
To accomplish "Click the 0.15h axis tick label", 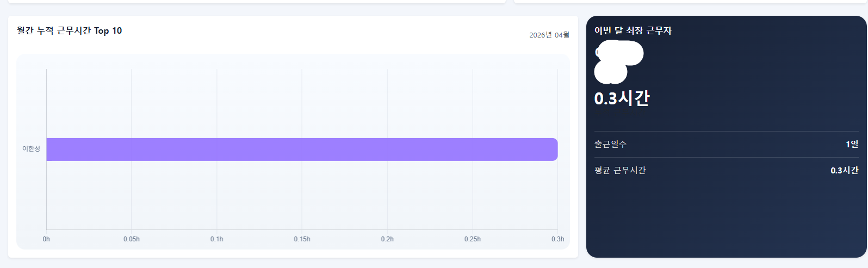I will pyautogui.click(x=302, y=239).
